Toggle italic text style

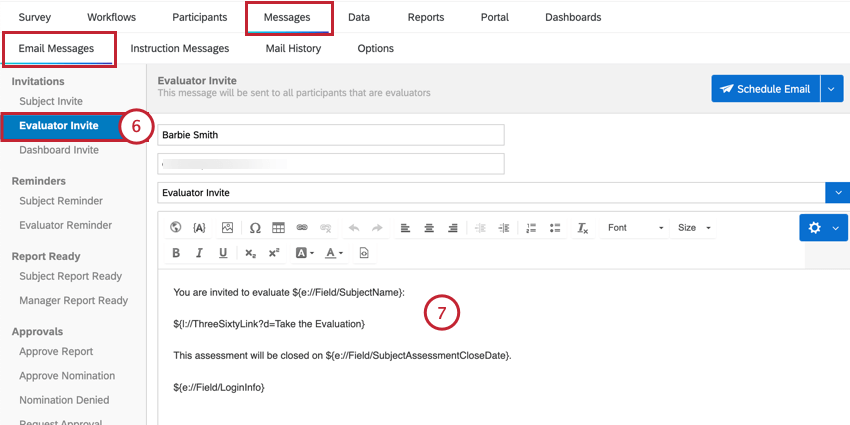[199, 253]
